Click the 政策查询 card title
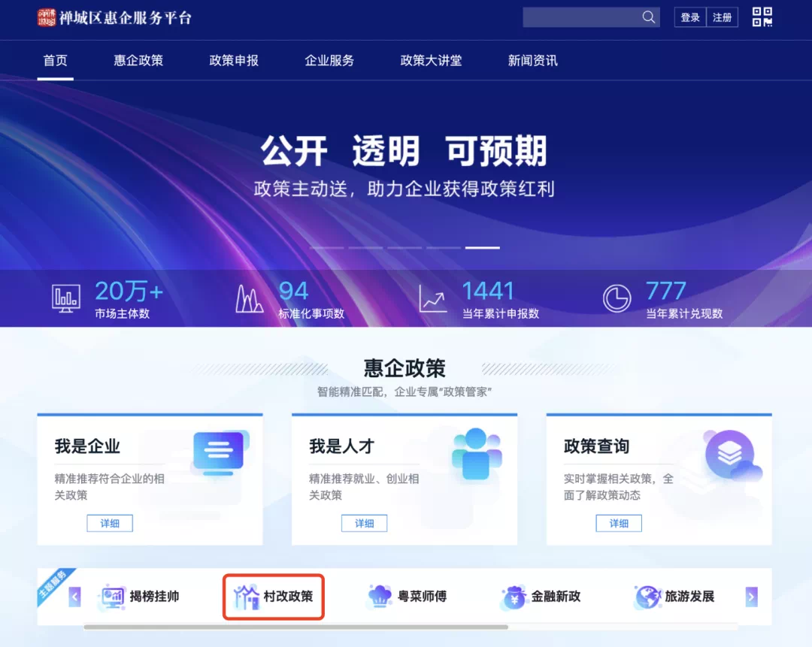Viewport: 812px width, 647px height. [x=596, y=446]
